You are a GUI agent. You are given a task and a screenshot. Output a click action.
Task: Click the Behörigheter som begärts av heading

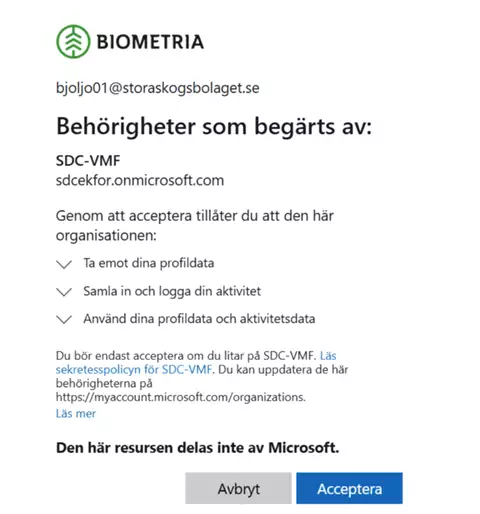[x=214, y=127]
